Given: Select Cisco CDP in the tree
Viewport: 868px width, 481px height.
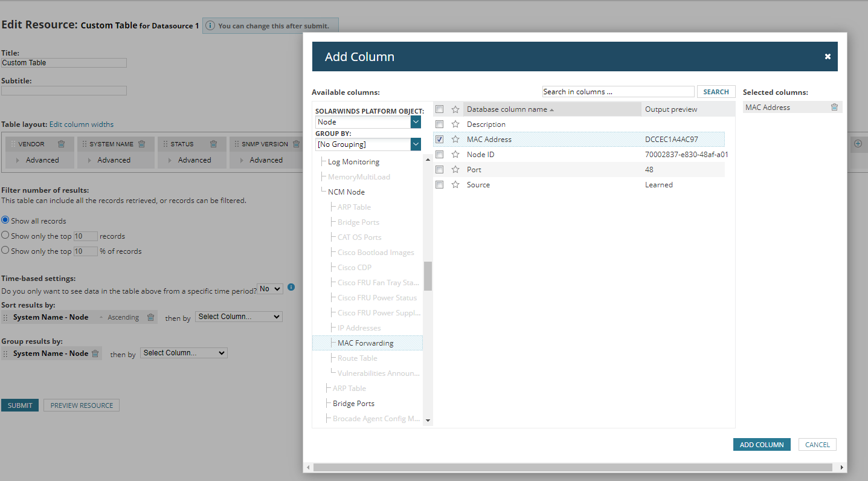Looking at the screenshot, I should (355, 268).
